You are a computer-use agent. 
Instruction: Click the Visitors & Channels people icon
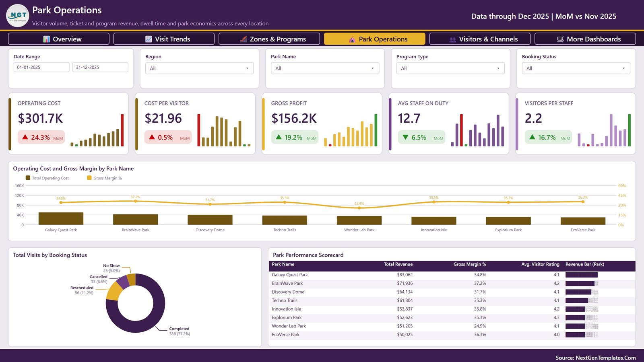pyautogui.click(x=453, y=39)
